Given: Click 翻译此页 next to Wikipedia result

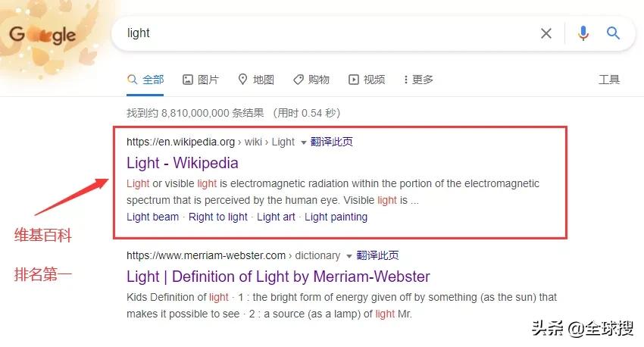Looking at the screenshot, I should [332, 142].
